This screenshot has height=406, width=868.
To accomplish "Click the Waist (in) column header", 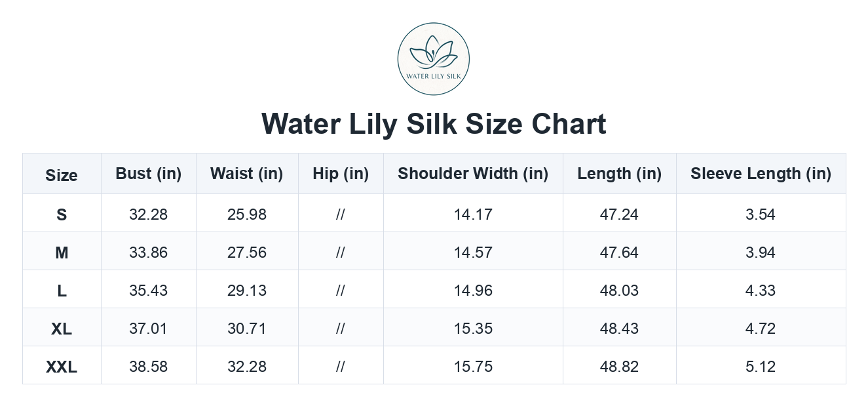I will [247, 174].
